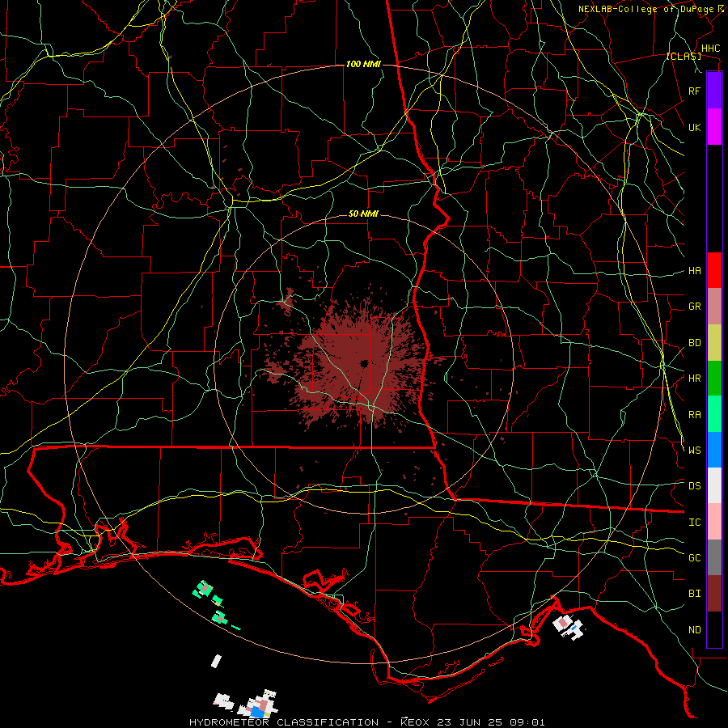Click the WS legend label text
This screenshot has width=728, height=728.
click(x=695, y=451)
